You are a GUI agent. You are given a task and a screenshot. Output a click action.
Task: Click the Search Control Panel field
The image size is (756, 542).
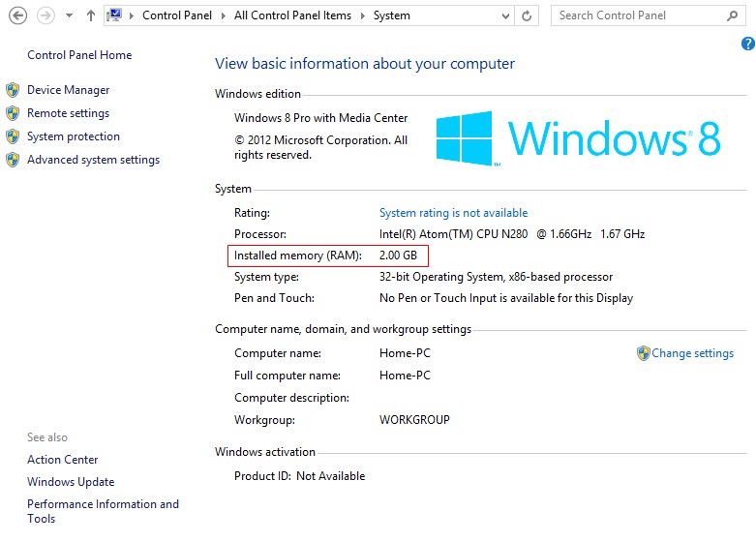click(x=634, y=15)
